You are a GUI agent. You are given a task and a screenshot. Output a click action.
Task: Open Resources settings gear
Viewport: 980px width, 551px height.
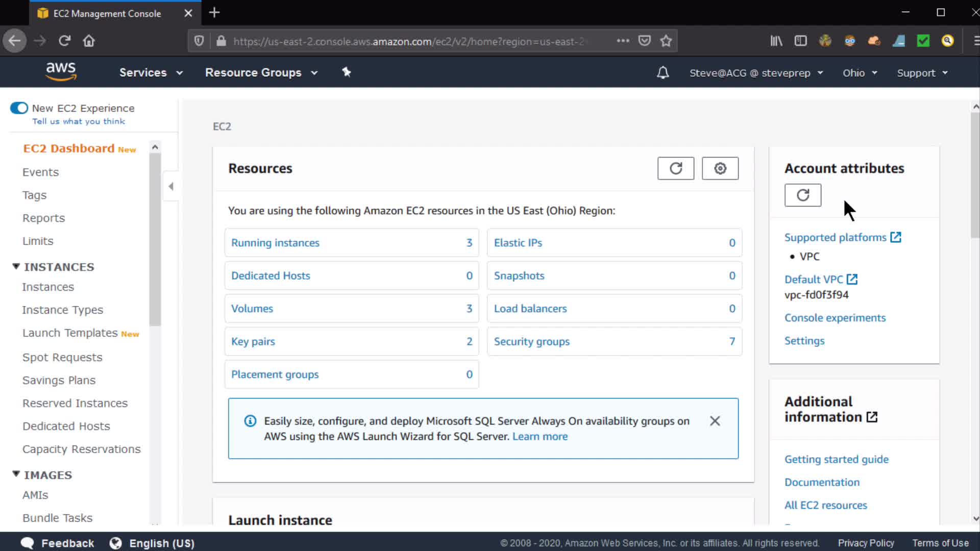coord(720,168)
